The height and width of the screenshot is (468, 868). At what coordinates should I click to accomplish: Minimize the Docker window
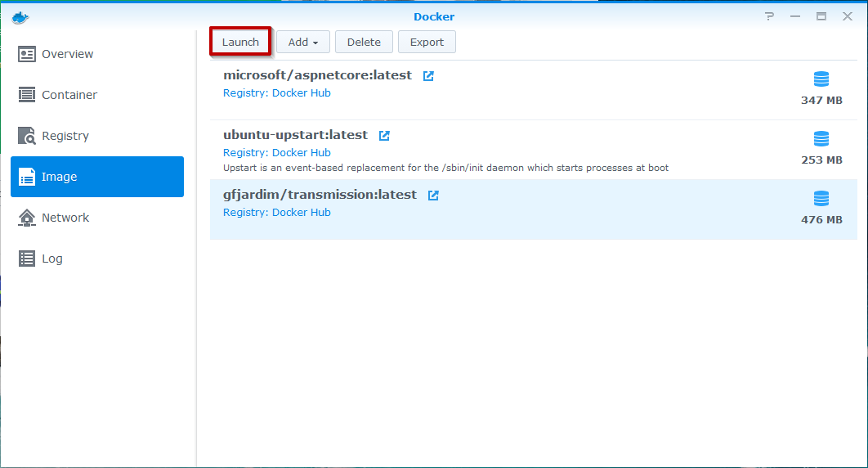[x=795, y=16]
